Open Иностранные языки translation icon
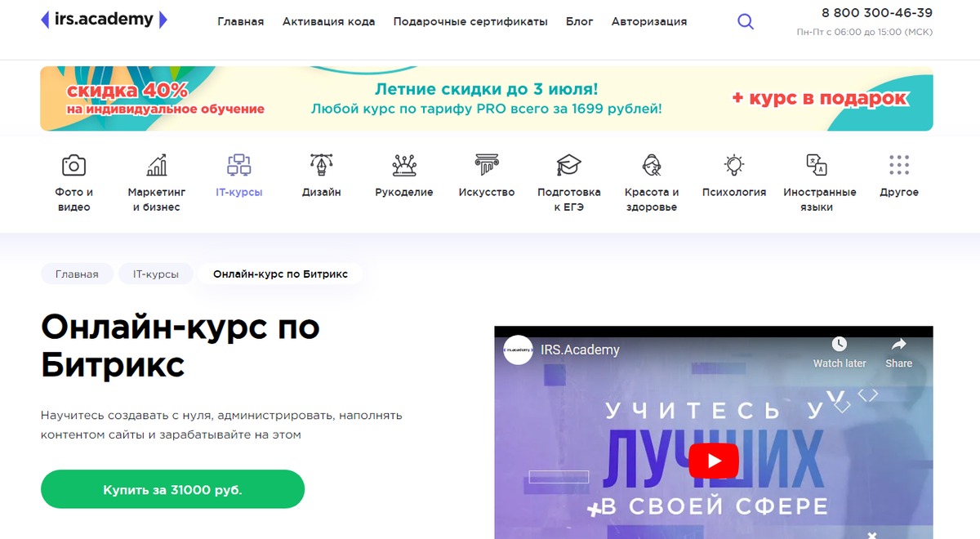 click(x=817, y=166)
